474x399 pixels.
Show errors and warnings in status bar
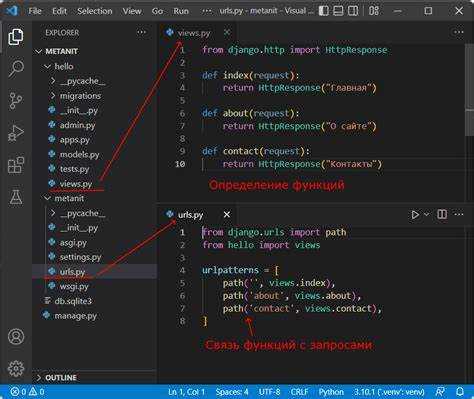point(27,391)
